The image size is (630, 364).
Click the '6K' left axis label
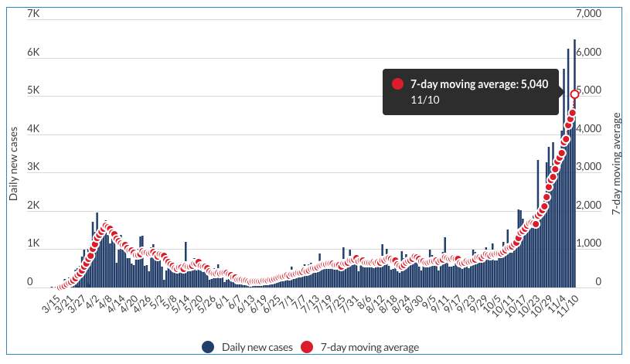tap(33, 53)
